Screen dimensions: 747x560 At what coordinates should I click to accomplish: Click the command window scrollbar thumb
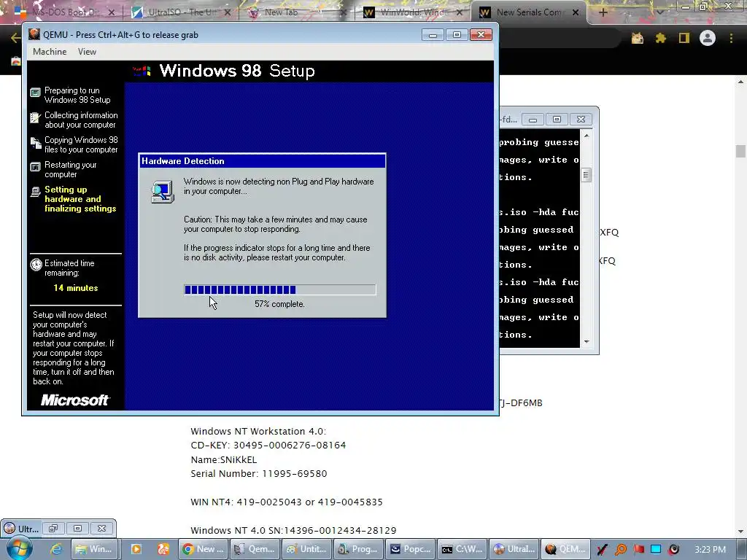pyautogui.click(x=587, y=175)
